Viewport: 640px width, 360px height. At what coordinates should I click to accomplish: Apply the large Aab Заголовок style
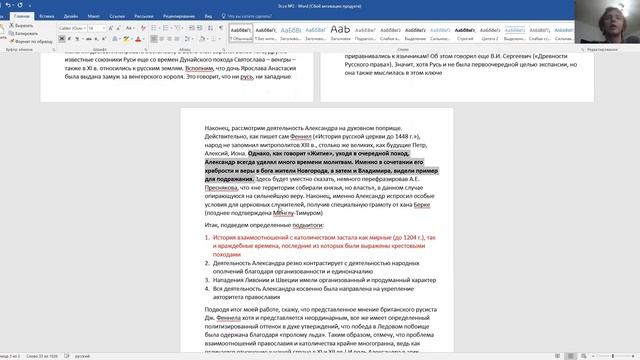[340, 33]
